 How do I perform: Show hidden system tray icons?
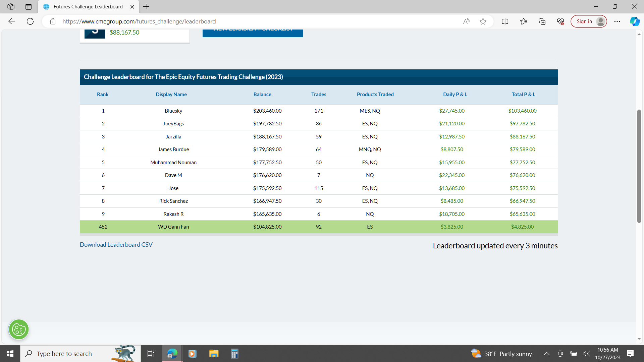[547, 354]
